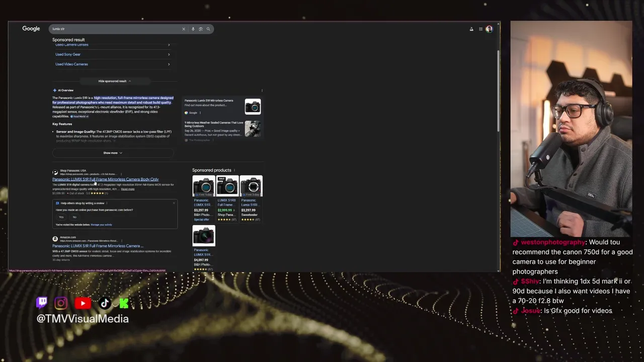Click the S1R camera thumbnail in overview card
The height and width of the screenshot is (362, 644).
coord(253,107)
